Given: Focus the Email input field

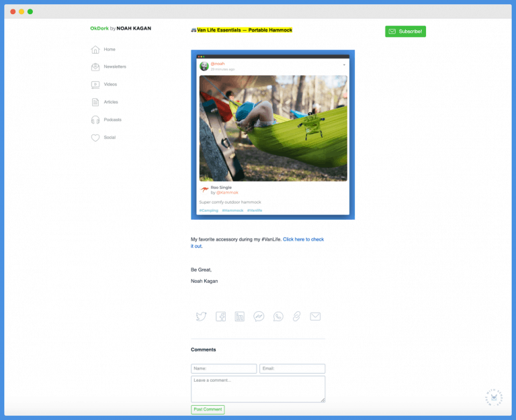Looking at the screenshot, I should pos(292,369).
